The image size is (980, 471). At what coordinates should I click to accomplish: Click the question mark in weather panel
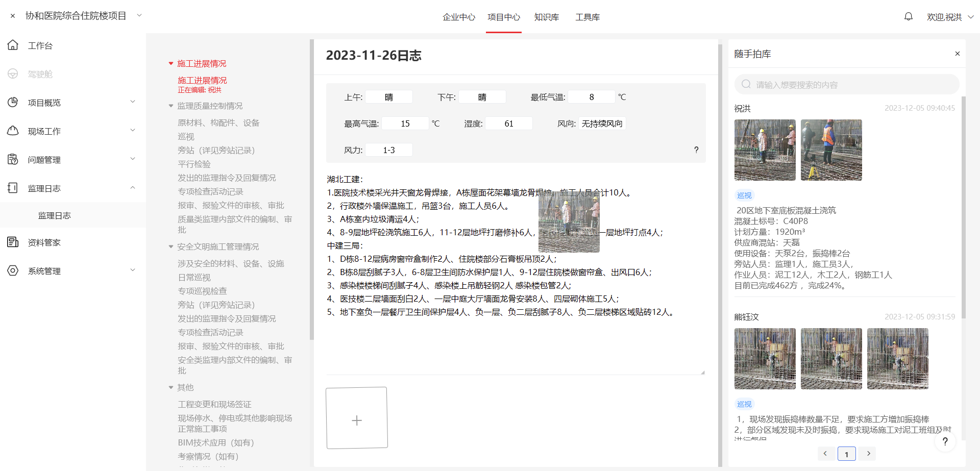(696, 150)
